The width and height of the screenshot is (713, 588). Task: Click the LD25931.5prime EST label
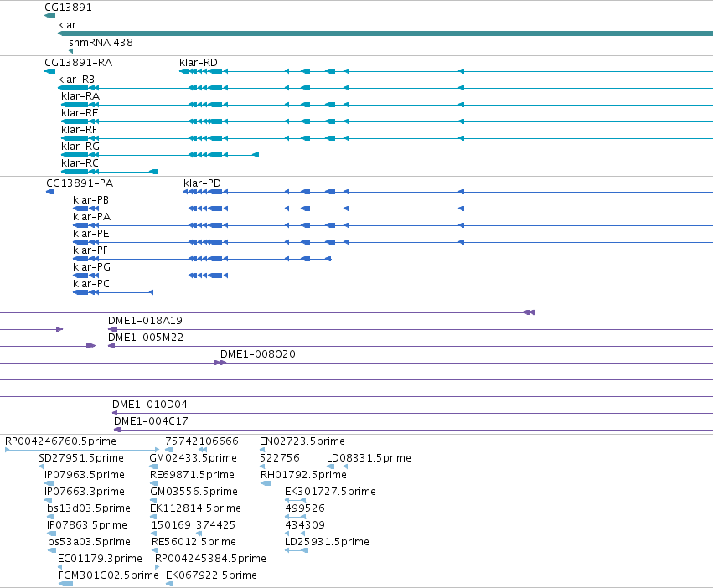point(327,542)
